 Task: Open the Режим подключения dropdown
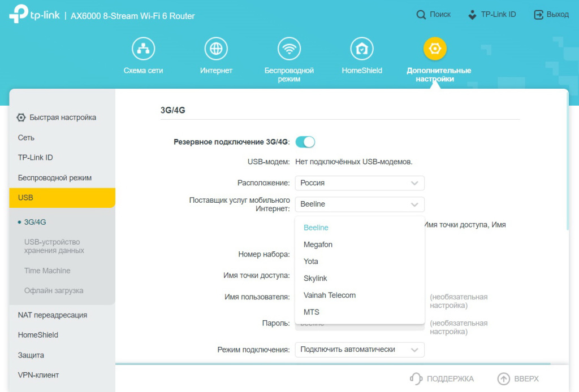(x=360, y=350)
